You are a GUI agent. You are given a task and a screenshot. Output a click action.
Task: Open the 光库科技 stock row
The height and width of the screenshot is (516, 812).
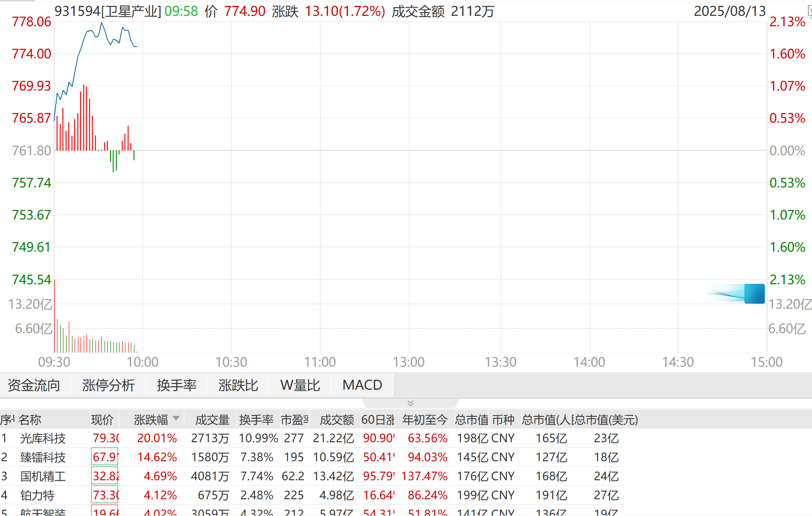43,438
